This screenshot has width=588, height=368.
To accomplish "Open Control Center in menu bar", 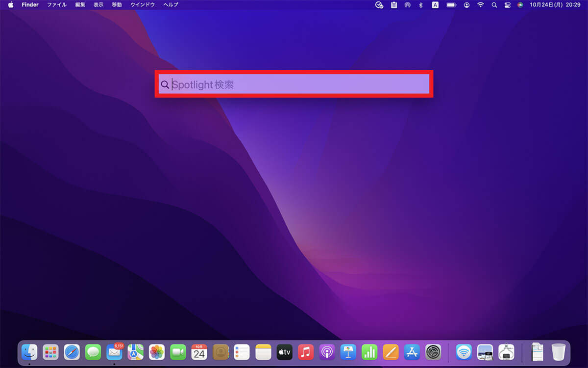I will 507,4.
